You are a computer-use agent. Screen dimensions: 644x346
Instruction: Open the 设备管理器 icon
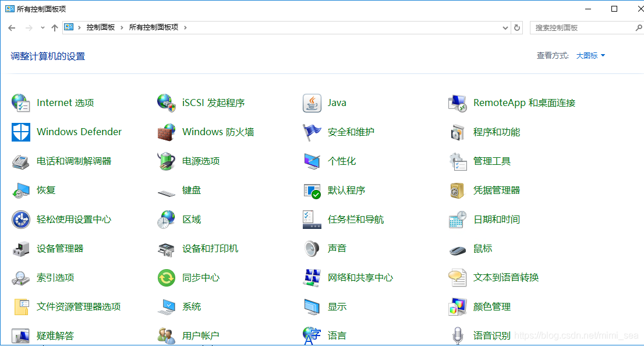tap(20, 249)
